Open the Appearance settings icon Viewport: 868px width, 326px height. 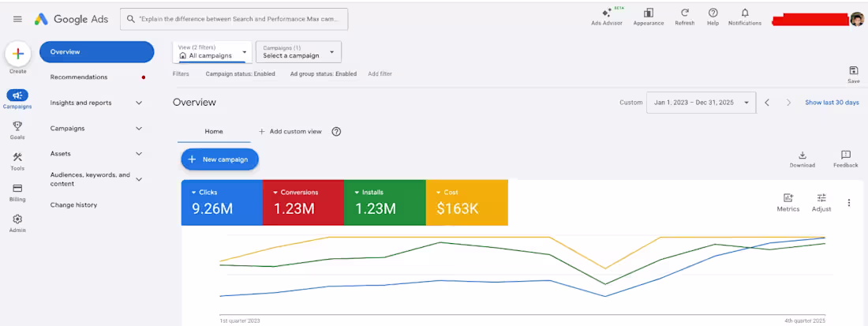click(648, 17)
